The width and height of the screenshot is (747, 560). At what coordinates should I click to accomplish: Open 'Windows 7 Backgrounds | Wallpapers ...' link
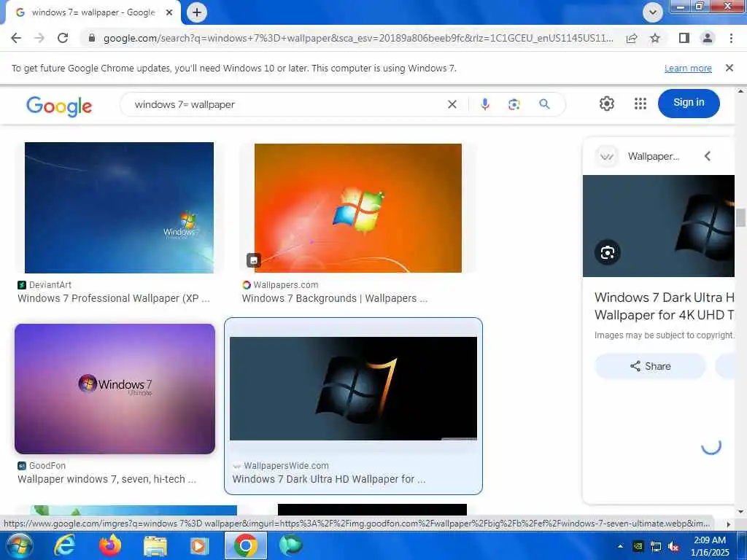[334, 298]
